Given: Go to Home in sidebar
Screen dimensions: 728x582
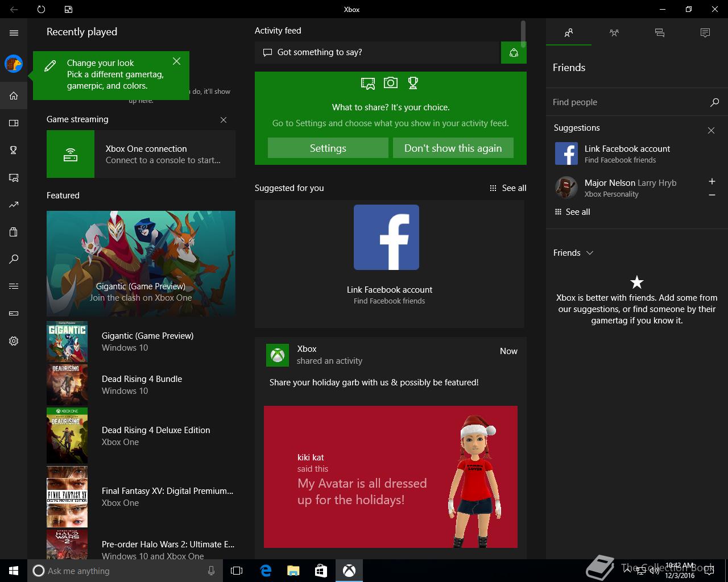Looking at the screenshot, I should point(14,95).
